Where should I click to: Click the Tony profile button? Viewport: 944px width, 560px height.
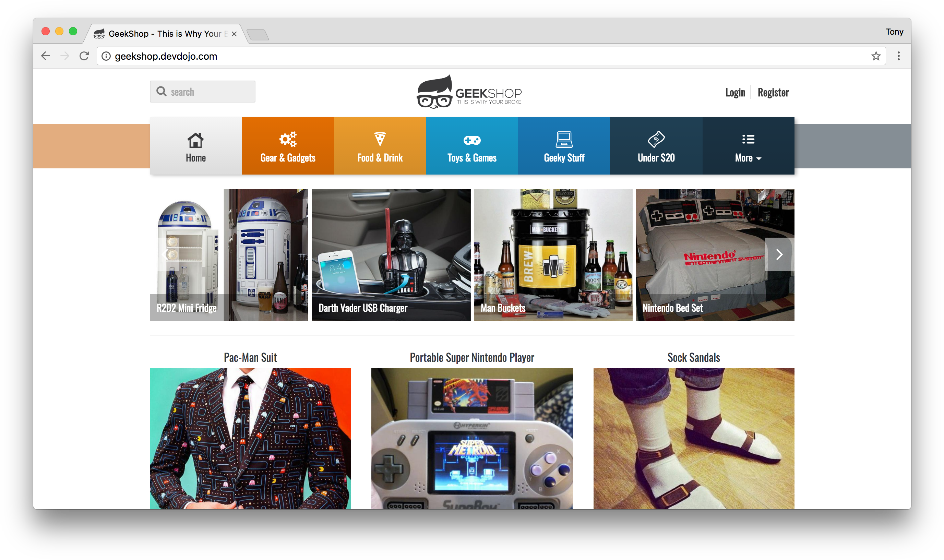(894, 32)
